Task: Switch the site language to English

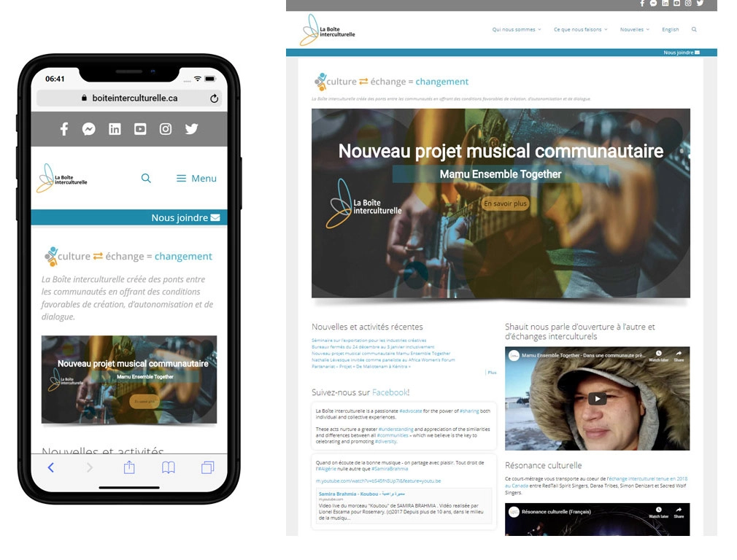Action: 670,30
